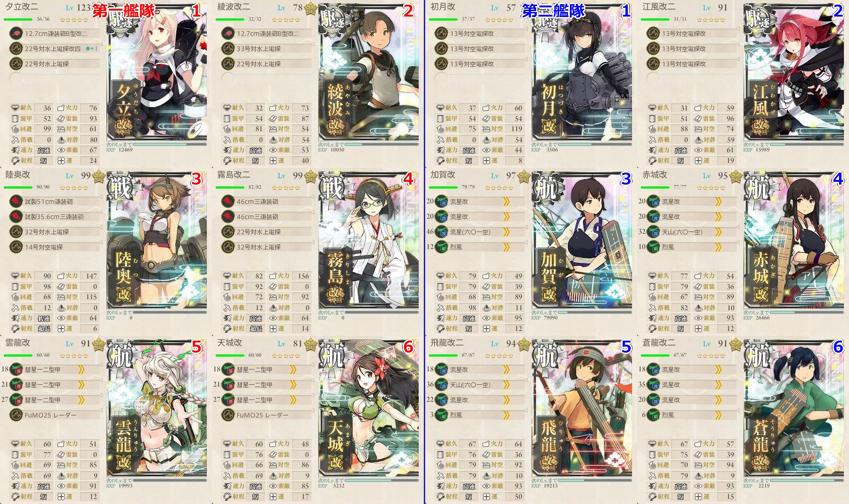The image size is (849, 504).
Task: Click Amagi's first 彗星一二型甲 bomber icon
Action: [x=228, y=370]
